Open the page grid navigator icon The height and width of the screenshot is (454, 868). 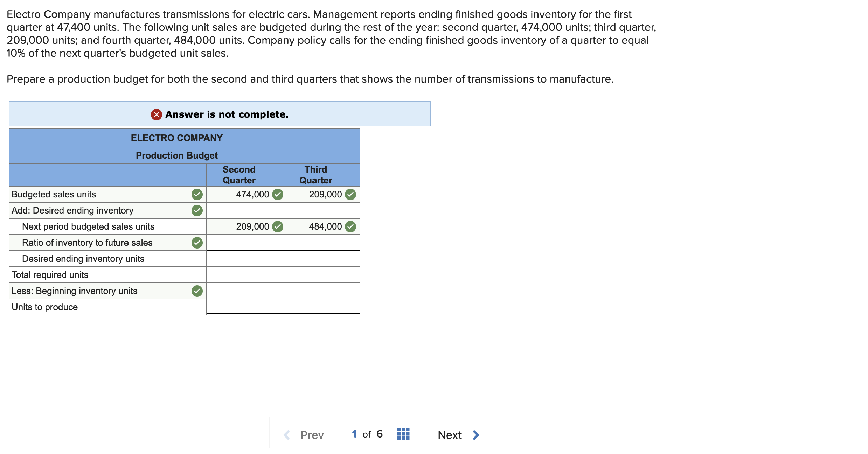(403, 434)
